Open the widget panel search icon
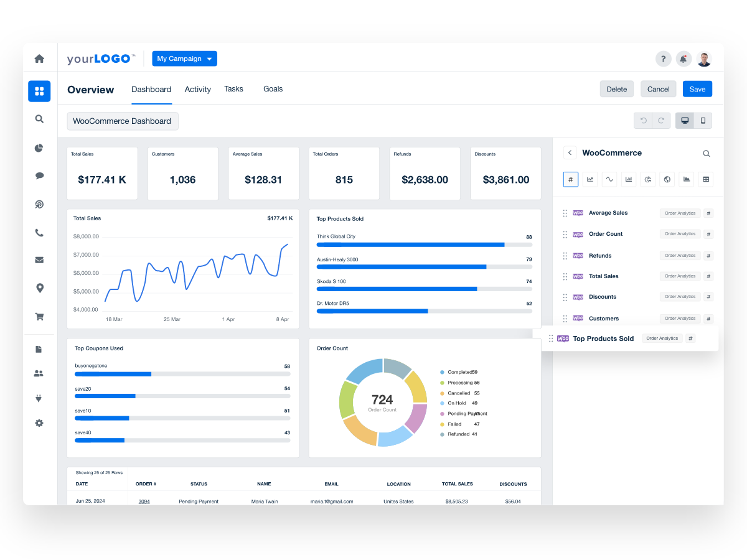Image resolution: width=747 pixels, height=560 pixels. tap(706, 153)
